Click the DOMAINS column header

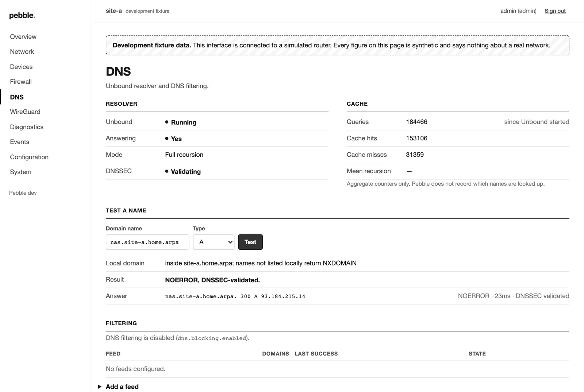point(276,354)
